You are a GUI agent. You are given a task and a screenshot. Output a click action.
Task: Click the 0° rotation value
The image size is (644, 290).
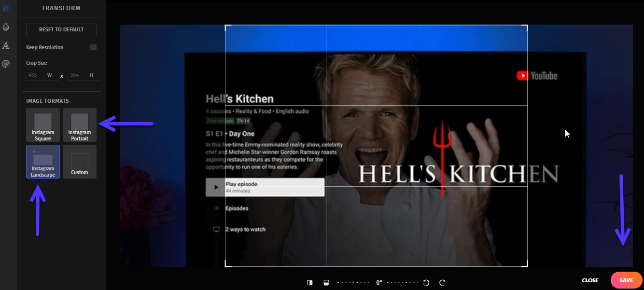coord(379,282)
